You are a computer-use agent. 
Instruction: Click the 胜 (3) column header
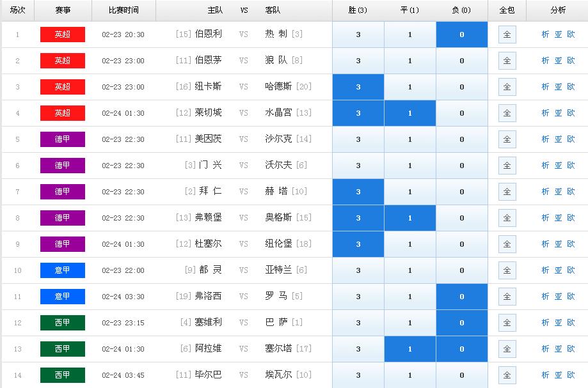(358, 10)
